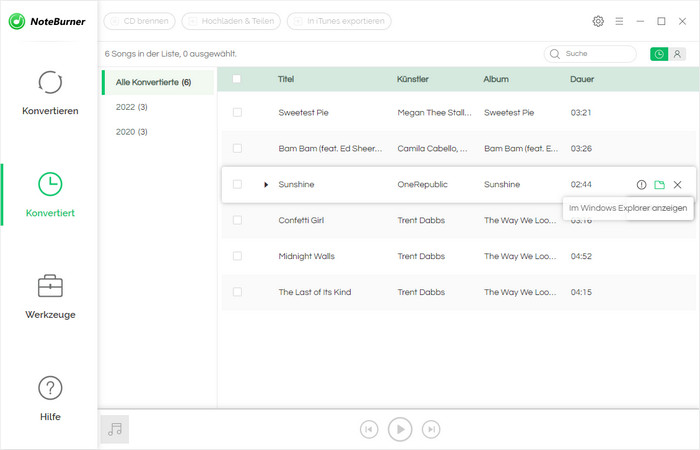Sort by the Titel column header
700x450 pixels.
(x=286, y=79)
